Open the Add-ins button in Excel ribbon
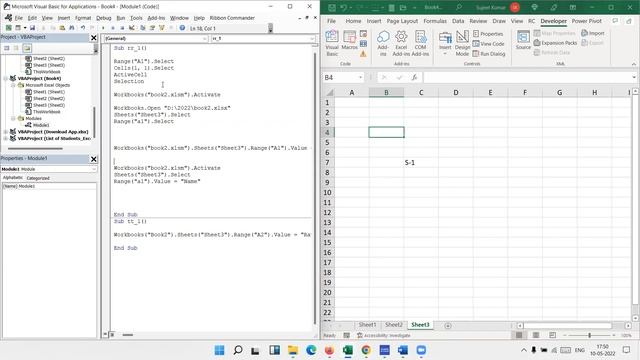The width and height of the screenshot is (640, 360). [x=383, y=43]
